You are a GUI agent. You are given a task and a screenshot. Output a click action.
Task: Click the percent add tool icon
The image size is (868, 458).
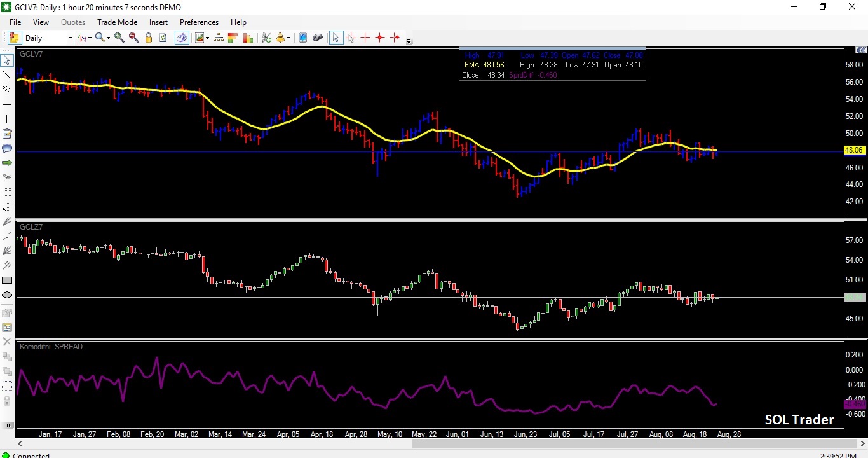[x=266, y=38]
